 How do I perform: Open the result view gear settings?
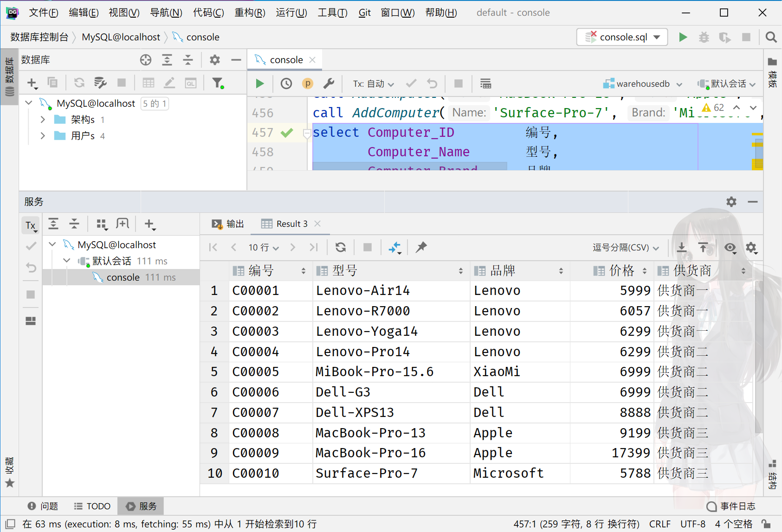(x=751, y=248)
